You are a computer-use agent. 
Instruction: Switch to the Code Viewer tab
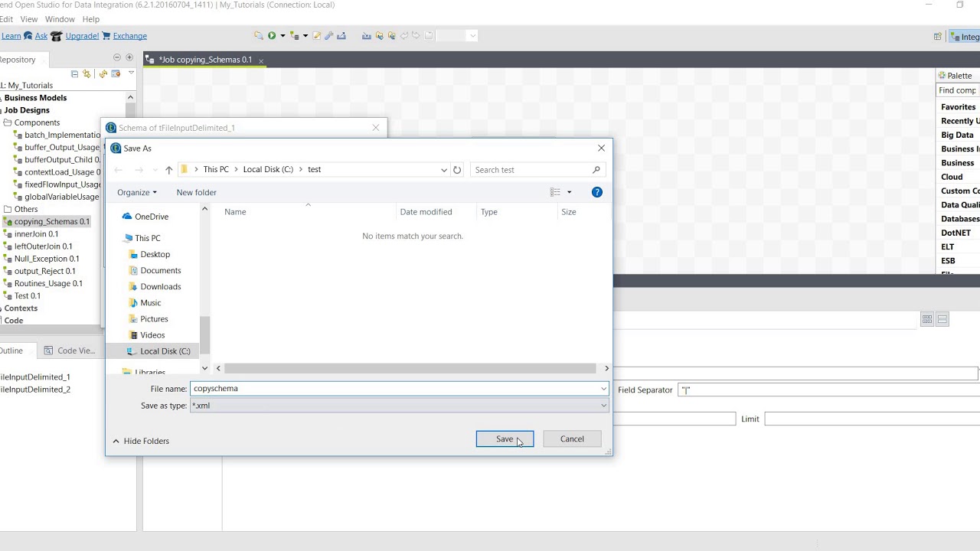click(x=70, y=350)
